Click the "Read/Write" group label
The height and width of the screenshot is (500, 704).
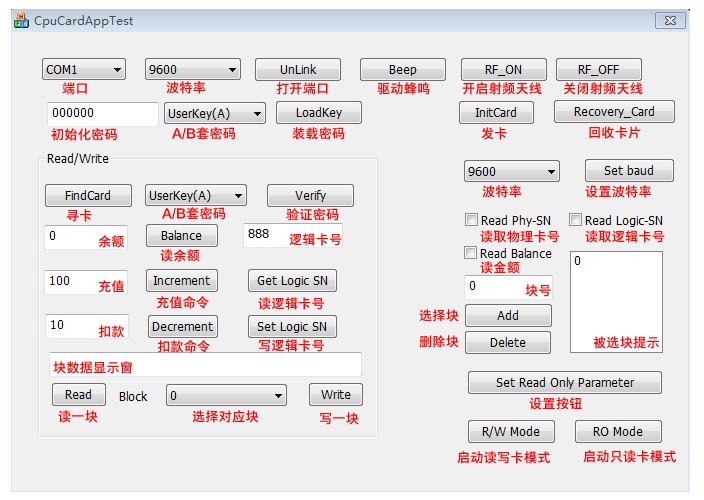point(78,158)
